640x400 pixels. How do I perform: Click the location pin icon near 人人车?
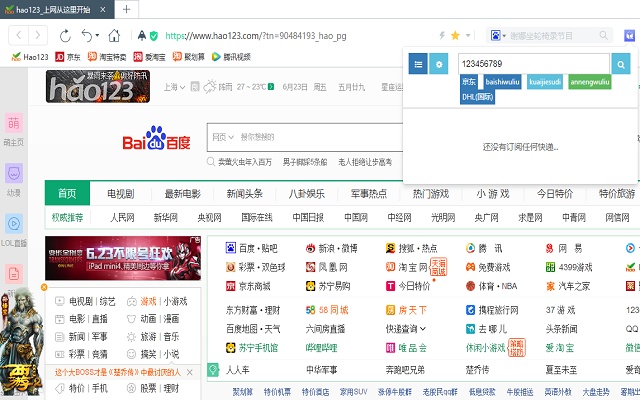pos(213,370)
